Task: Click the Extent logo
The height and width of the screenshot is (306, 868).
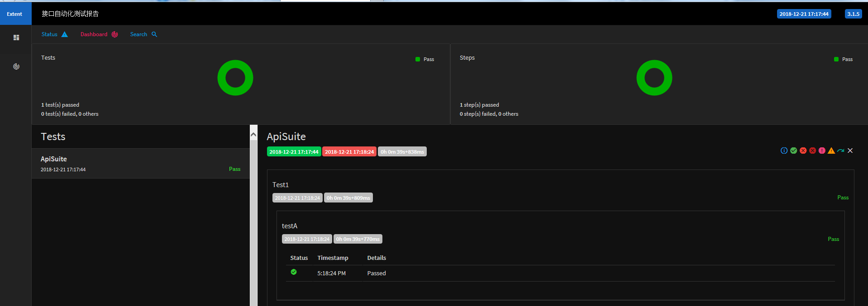Action: 15,14
